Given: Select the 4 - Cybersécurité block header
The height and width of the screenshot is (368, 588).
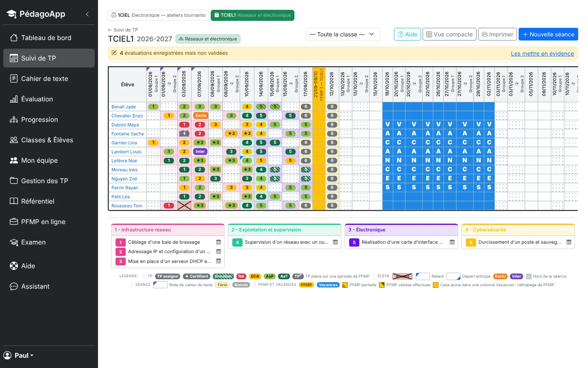Looking at the screenshot, I should (518, 230).
